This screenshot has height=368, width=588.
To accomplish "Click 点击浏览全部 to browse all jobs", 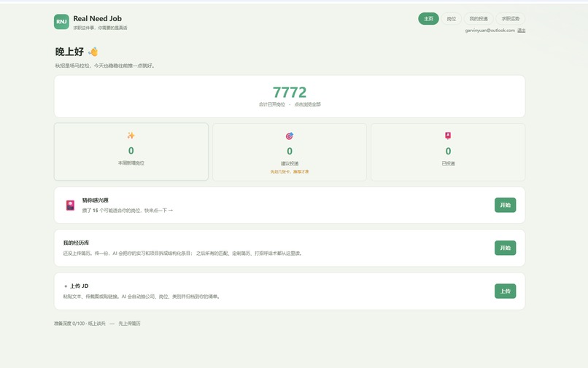I will 308,104.
